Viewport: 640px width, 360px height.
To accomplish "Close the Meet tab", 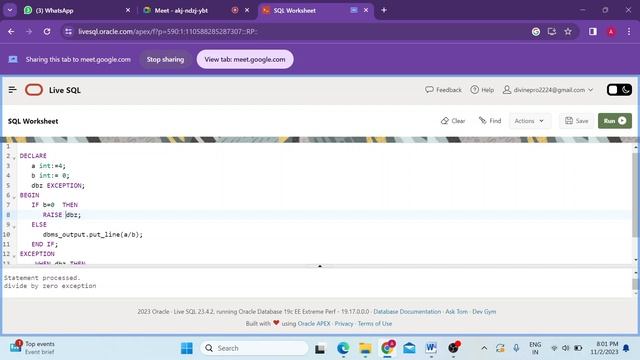I will [247, 10].
